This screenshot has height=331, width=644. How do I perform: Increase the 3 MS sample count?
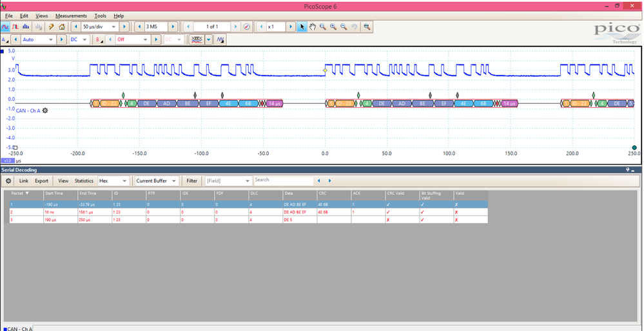pos(173,26)
